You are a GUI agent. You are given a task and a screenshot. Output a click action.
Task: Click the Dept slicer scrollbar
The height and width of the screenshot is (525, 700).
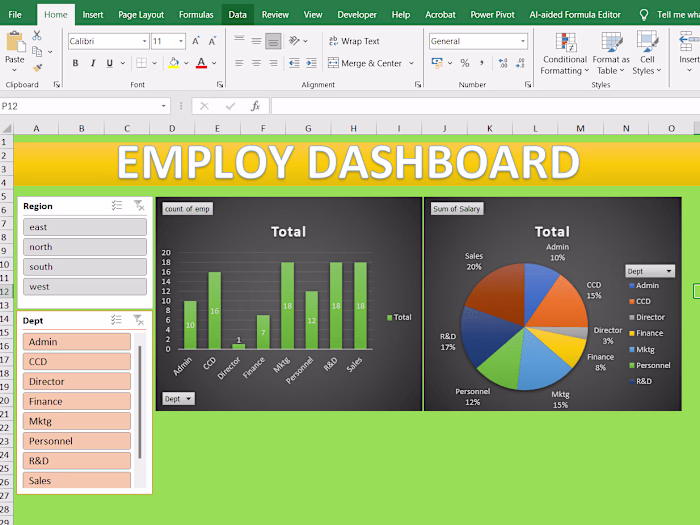click(x=140, y=402)
